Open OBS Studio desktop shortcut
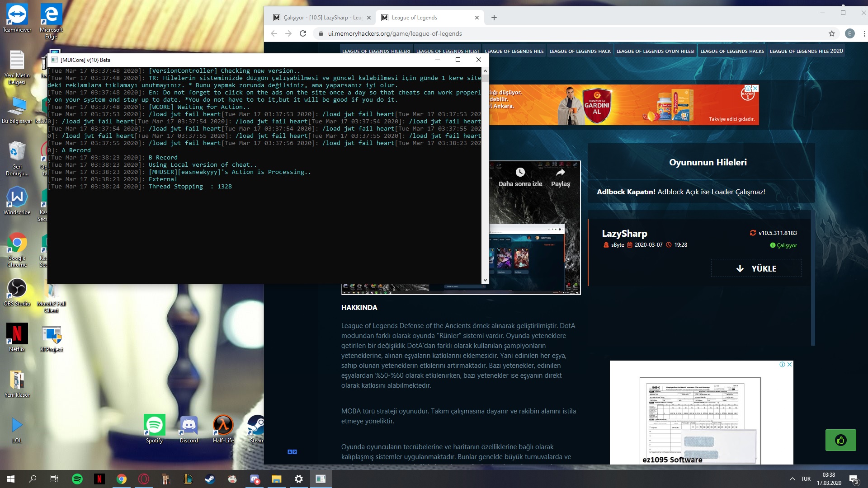 pos(17,292)
